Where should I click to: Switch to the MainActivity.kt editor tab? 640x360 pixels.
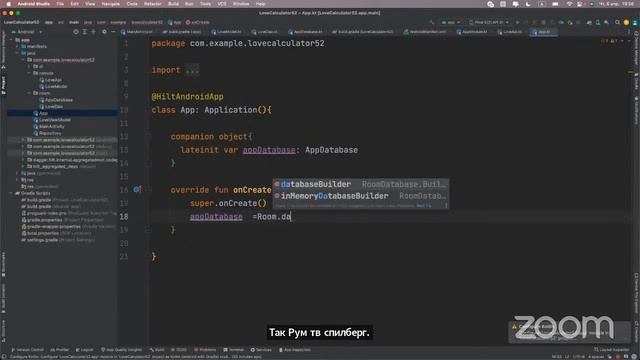137,32
